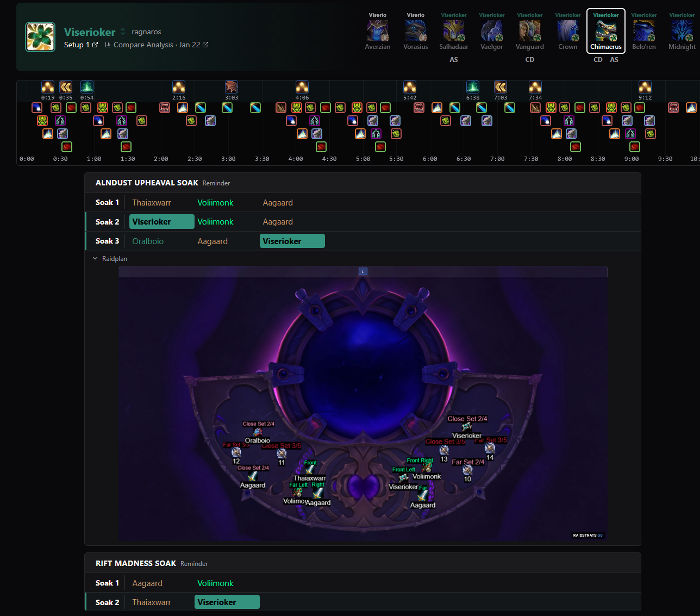Click the green cooldown marker at 6:38
Image resolution: width=700 pixels, height=616 pixels.
473,87
